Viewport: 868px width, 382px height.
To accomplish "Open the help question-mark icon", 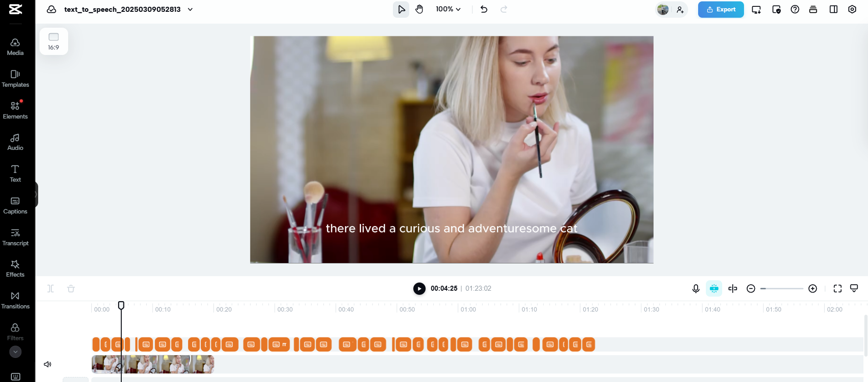I will [x=795, y=9].
